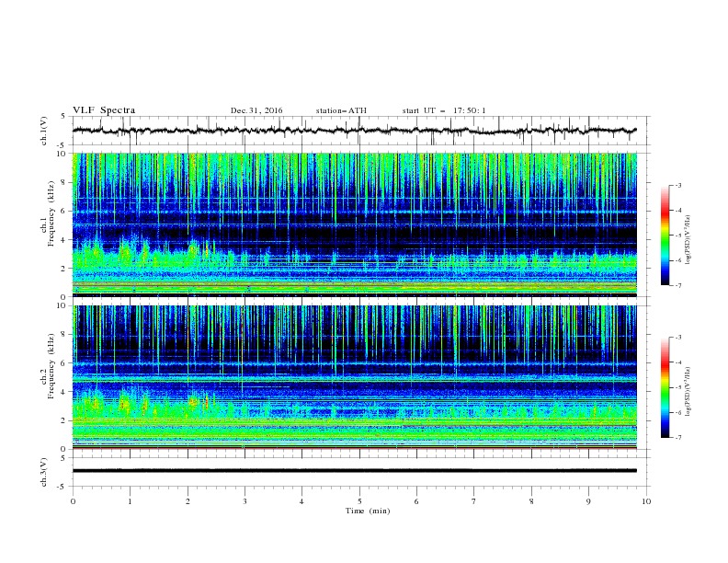Click the upper 'log(PSD)(V²/Hz)' colorbar label

pyautogui.click(x=688, y=240)
